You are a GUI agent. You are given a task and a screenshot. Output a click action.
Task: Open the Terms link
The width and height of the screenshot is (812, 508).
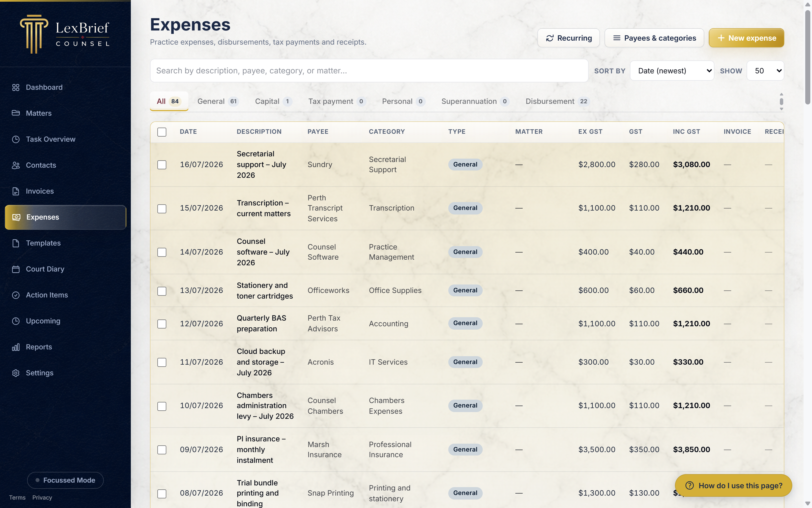(x=17, y=498)
